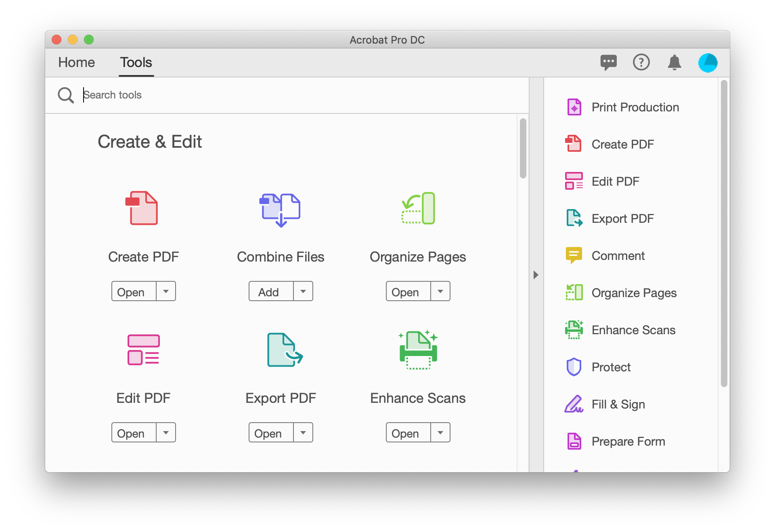Select Edit PDF icon in right sidebar

tap(574, 181)
